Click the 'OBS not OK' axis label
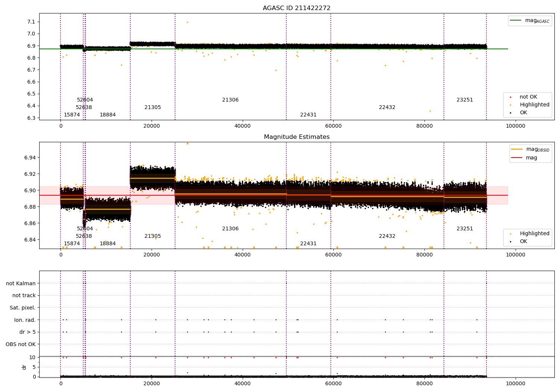 tap(21, 345)
